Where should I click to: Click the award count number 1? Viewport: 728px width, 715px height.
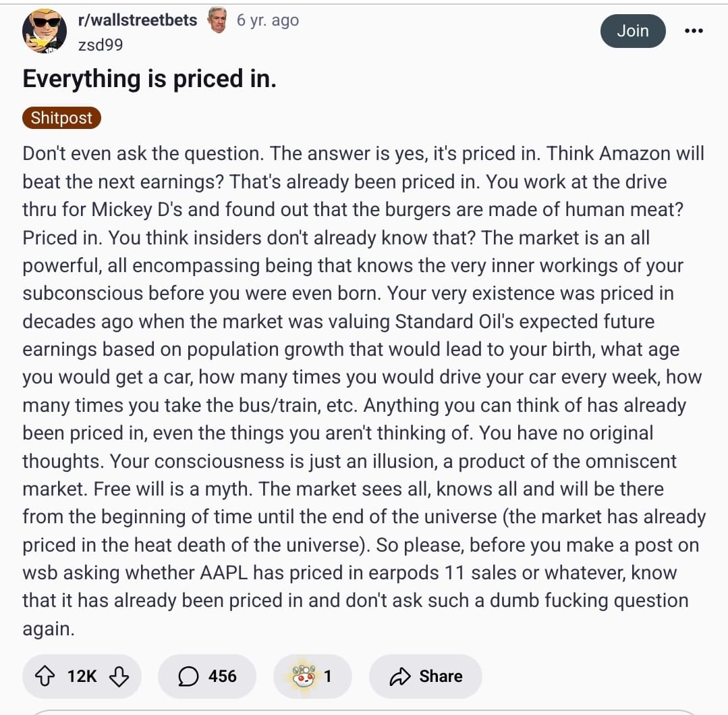click(328, 676)
